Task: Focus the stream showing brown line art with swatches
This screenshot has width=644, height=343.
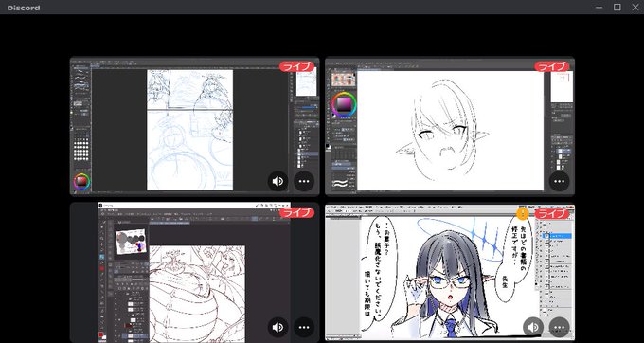Action: click(195, 273)
